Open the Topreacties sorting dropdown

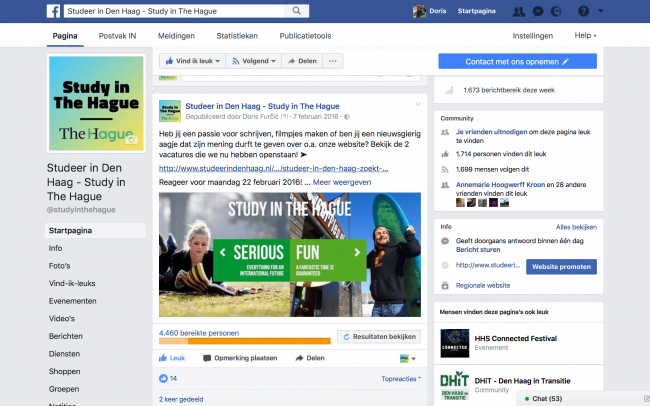click(401, 379)
